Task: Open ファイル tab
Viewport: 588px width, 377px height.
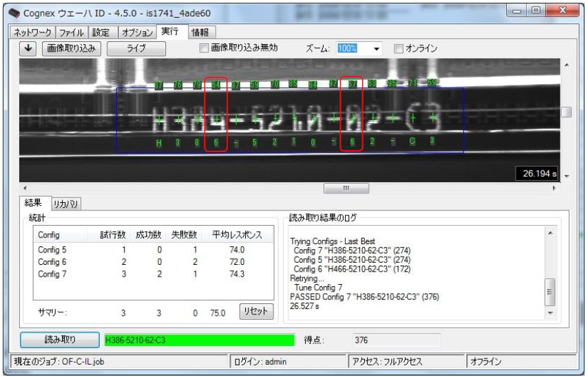Action: coord(72,32)
